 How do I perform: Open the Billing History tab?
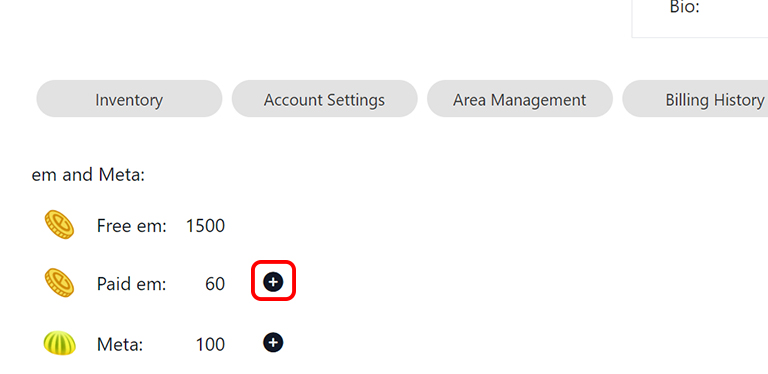[695, 99]
